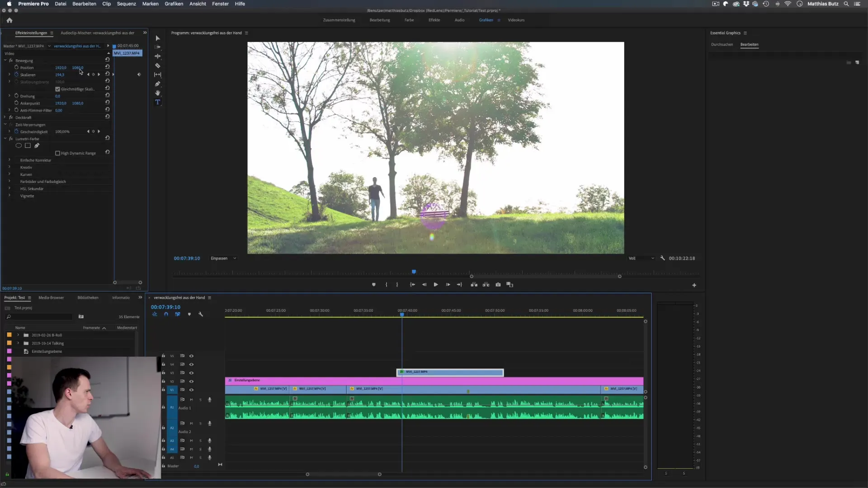Enable High Dynamic Range checkbox
The width and height of the screenshot is (868, 488).
[x=57, y=153]
